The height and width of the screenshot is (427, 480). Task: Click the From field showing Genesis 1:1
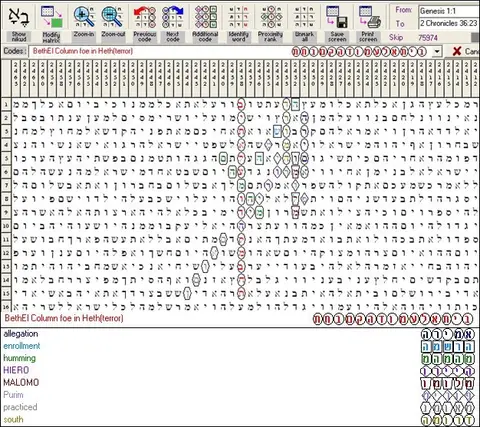pos(449,11)
